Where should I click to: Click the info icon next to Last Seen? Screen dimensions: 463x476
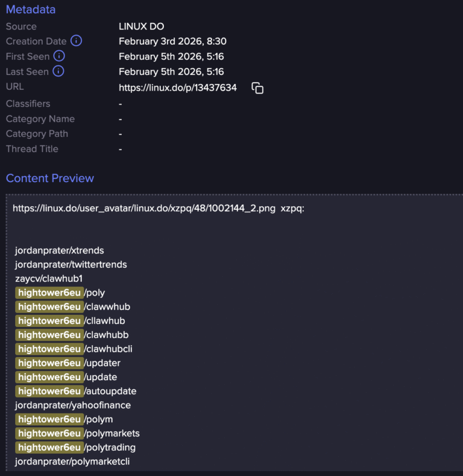point(58,71)
